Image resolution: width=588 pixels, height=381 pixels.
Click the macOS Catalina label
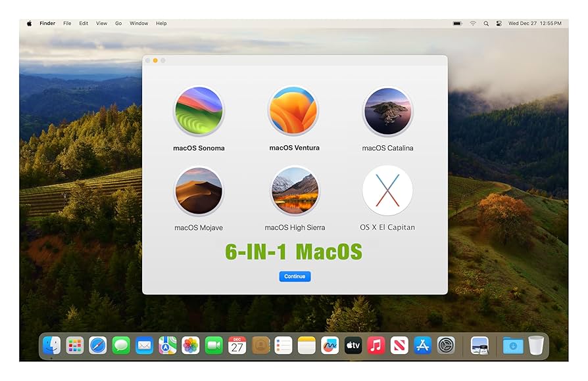pos(388,148)
